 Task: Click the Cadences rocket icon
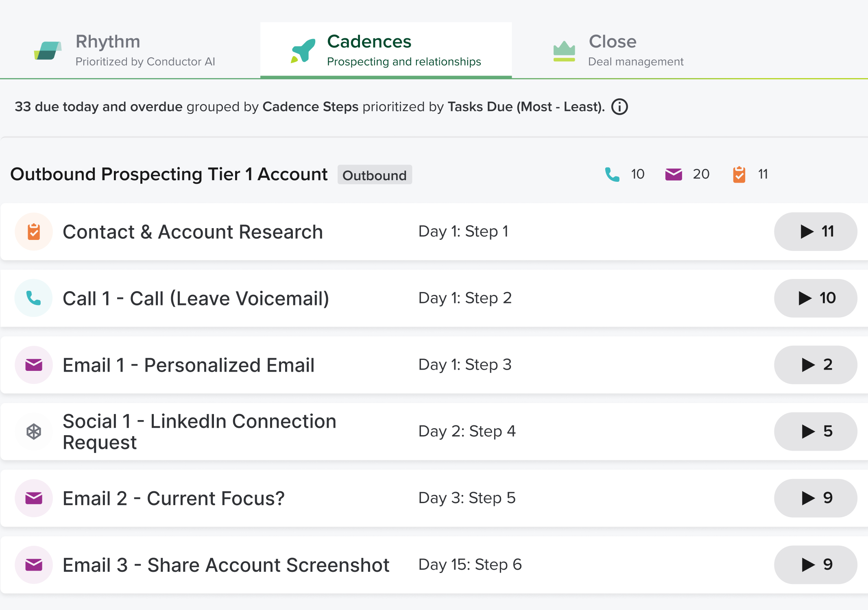(303, 51)
